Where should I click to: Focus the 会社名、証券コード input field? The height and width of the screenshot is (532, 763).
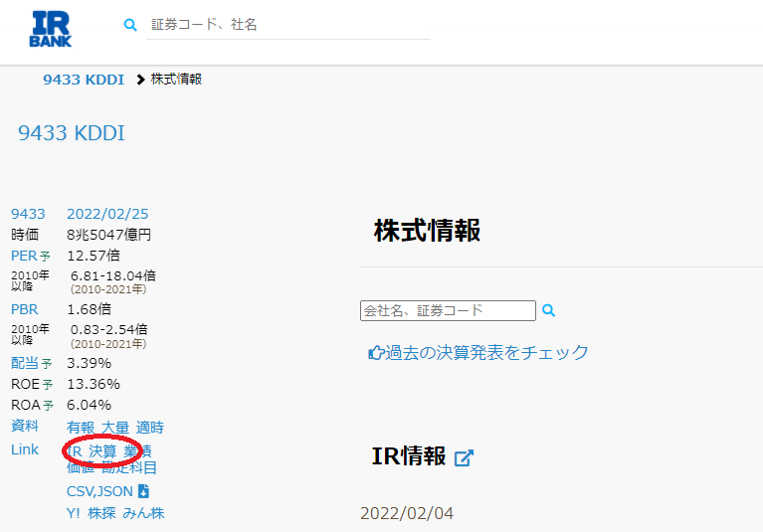point(448,310)
